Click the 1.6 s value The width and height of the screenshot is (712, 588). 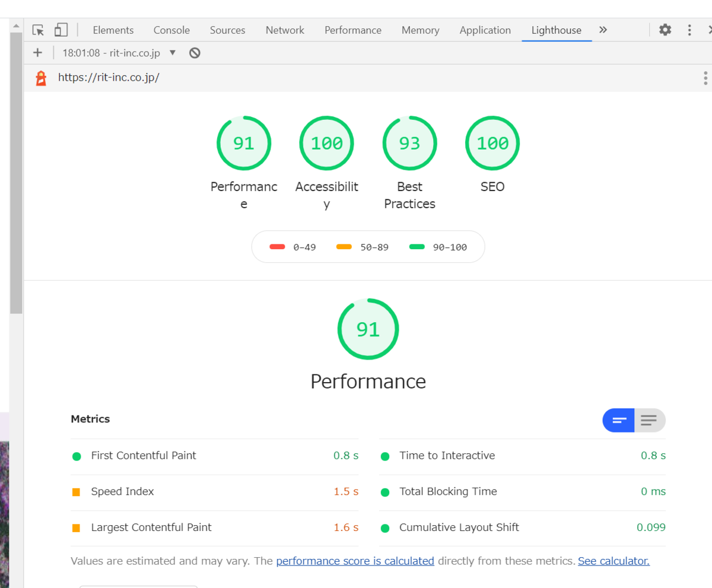coord(346,527)
